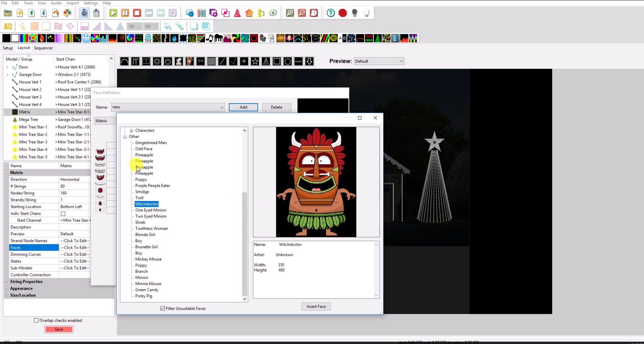Open the File menu
The height and width of the screenshot is (344, 644).
click(4, 3)
